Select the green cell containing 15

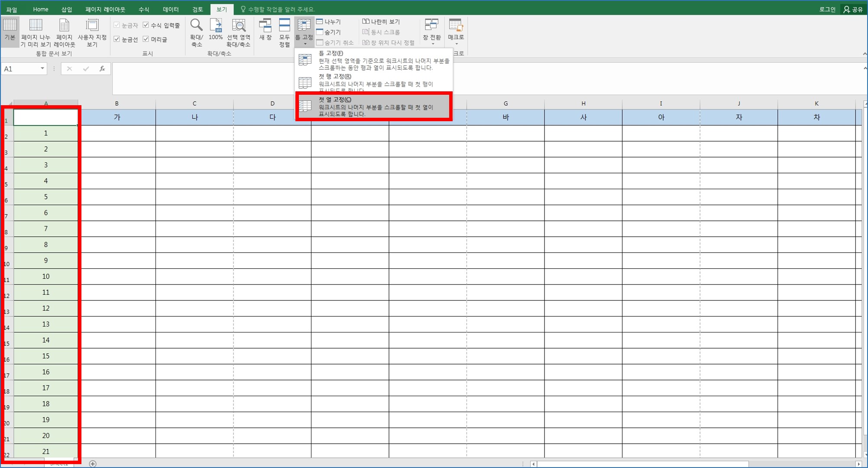tap(46, 356)
